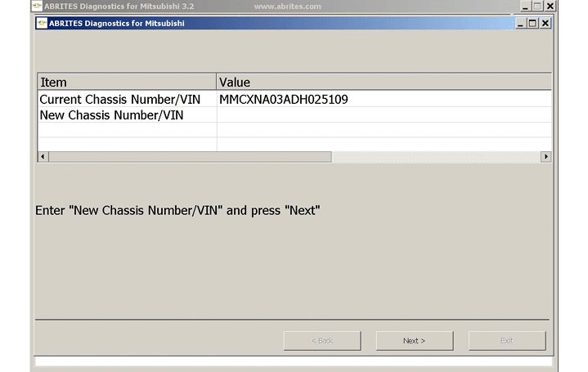588x372 pixels.
Task: Click the greyed-out Back button
Action: click(x=321, y=340)
